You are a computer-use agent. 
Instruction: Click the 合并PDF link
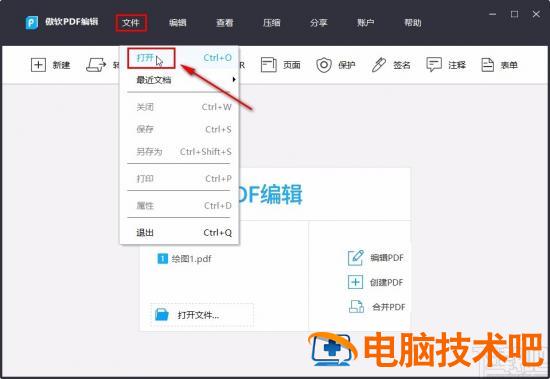(389, 307)
